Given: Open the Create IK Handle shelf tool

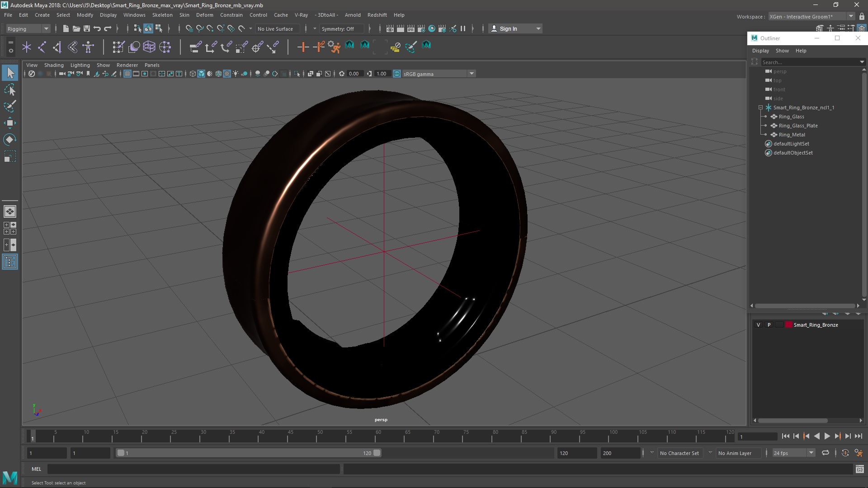Looking at the screenshot, I should coord(57,47).
